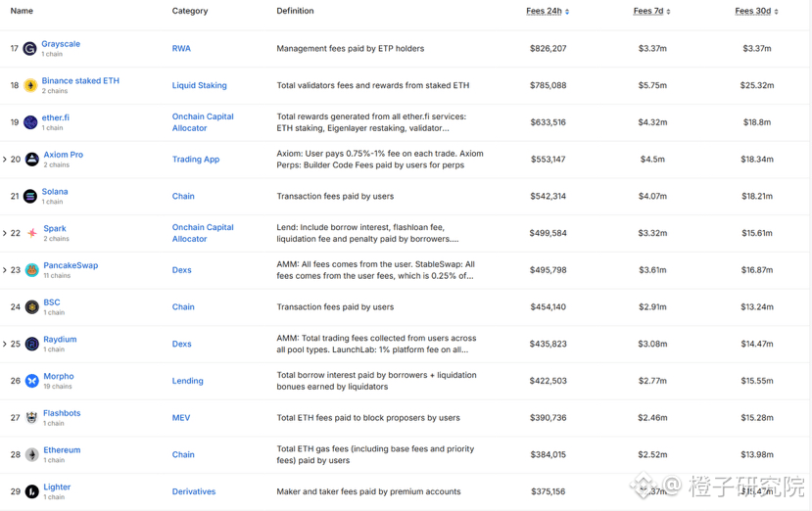Click the Lighter logo icon
Viewport: 812px width, 511px height.
pos(32,491)
